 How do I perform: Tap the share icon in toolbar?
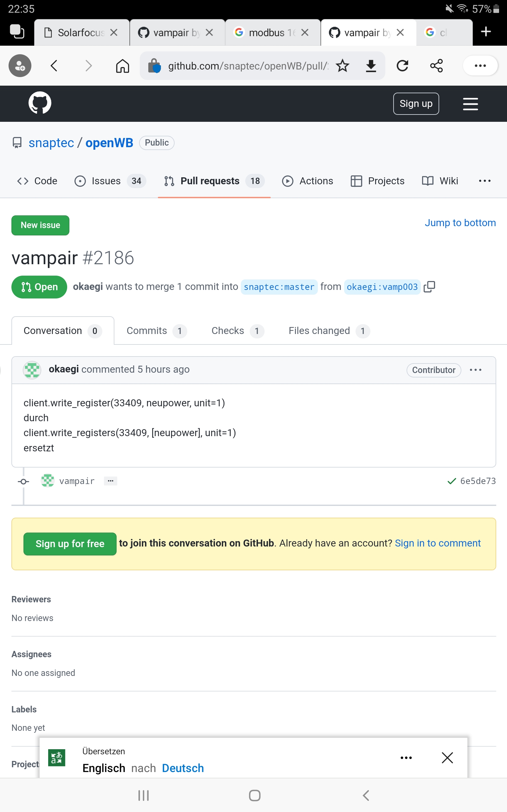point(436,66)
